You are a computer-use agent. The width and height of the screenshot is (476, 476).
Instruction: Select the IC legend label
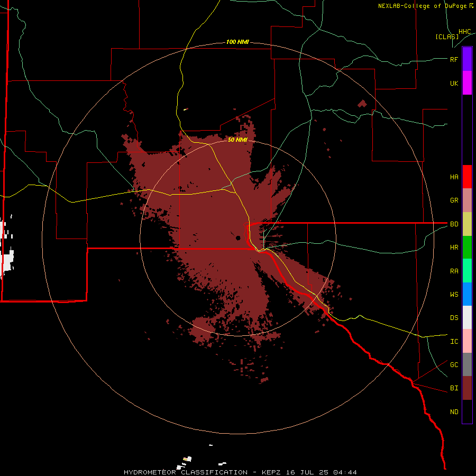point(454,342)
